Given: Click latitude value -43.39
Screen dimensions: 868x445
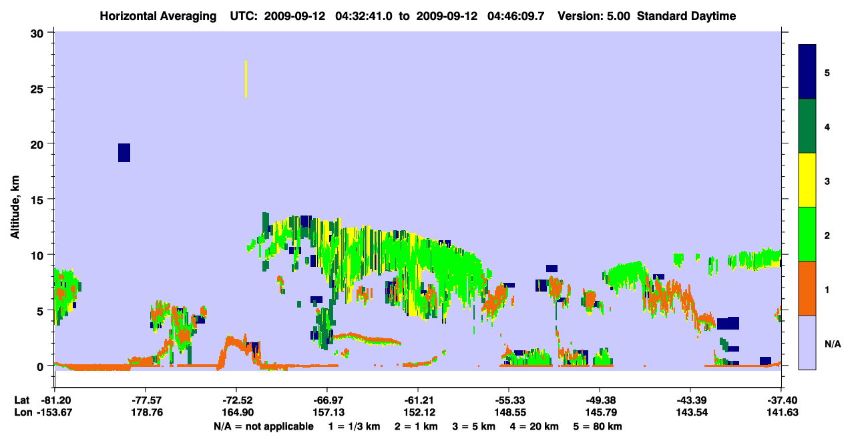Looking at the screenshot, I should [690, 400].
